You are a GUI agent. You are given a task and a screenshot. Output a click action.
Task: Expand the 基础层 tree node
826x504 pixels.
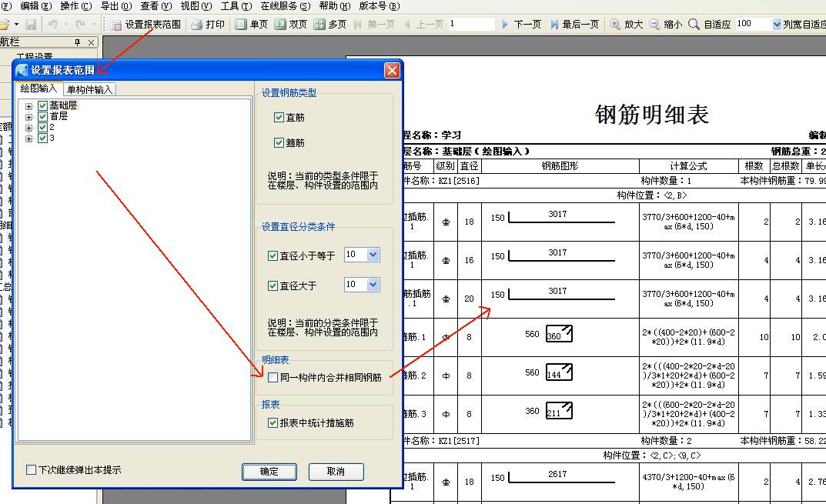29,106
